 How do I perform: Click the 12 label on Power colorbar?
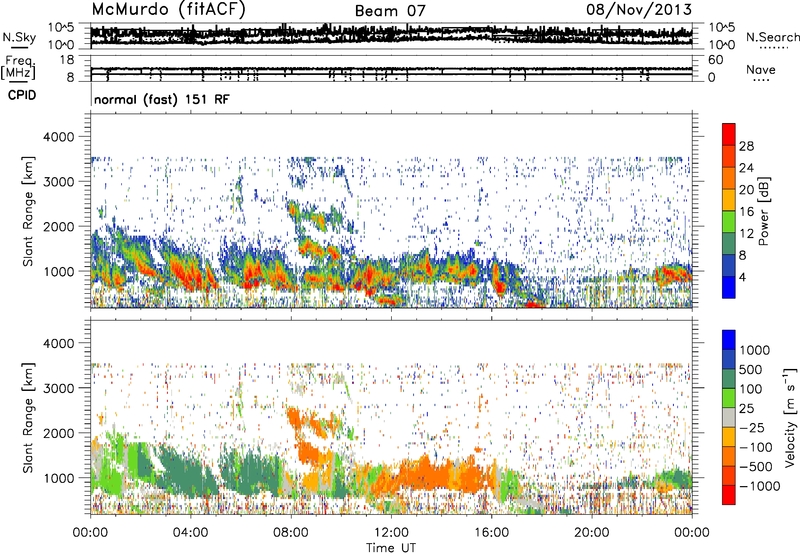[746, 234]
